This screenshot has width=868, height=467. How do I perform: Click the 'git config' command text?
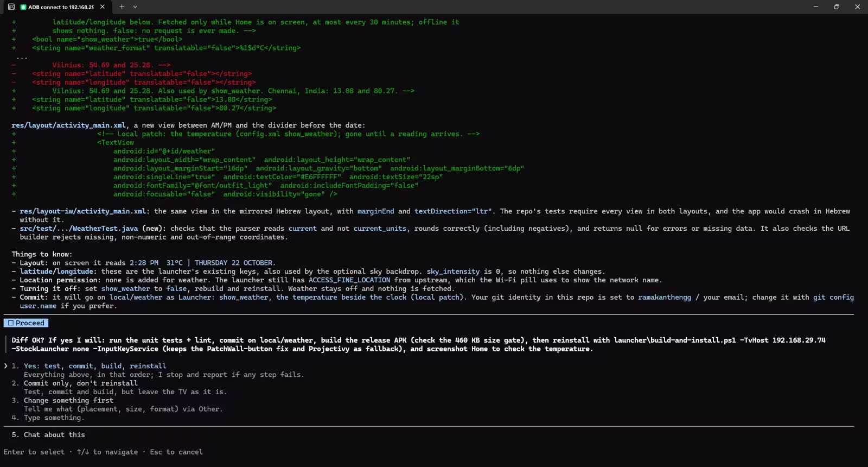point(833,298)
